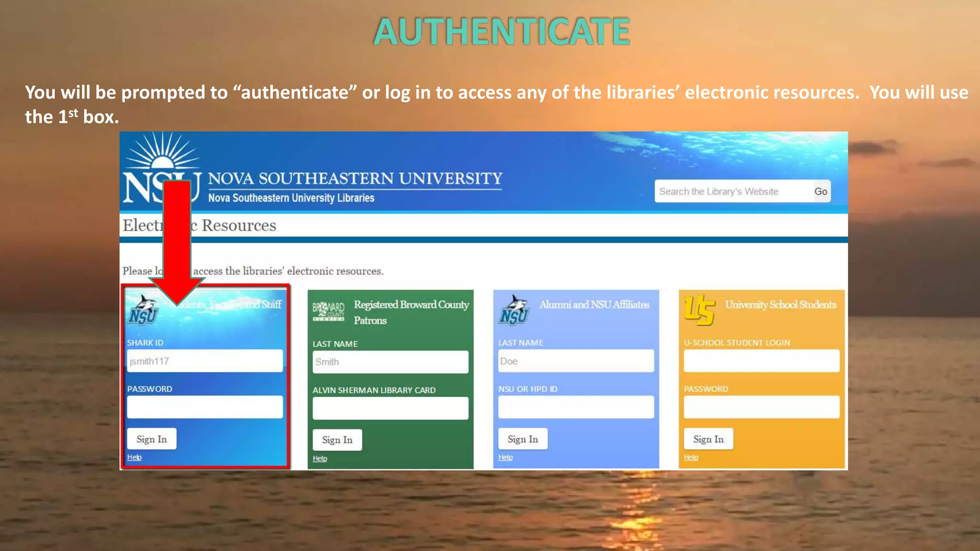Click the NSU shark logo in Students box
Image resolution: width=980 pixels, height=551 pixels.
tap(143, 310)
